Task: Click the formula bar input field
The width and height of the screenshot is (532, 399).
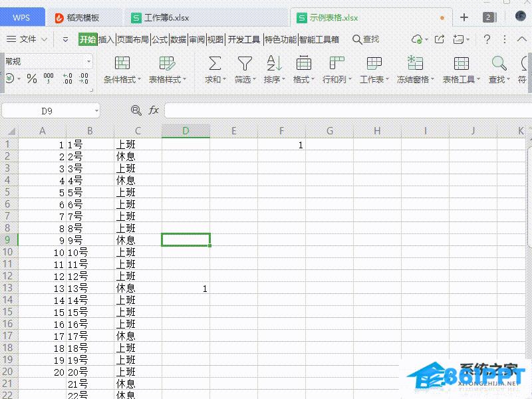Action: [x=348, y=110]
